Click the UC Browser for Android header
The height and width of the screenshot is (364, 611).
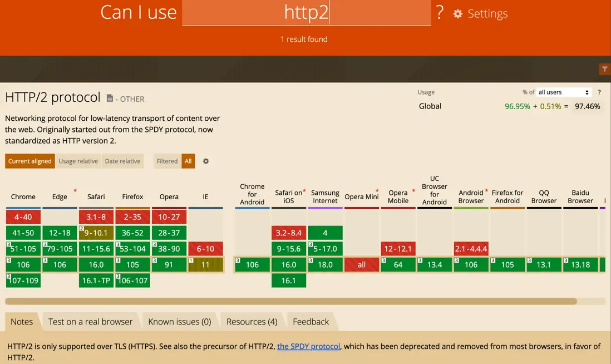pyautogui.click(x=435, y=190)
